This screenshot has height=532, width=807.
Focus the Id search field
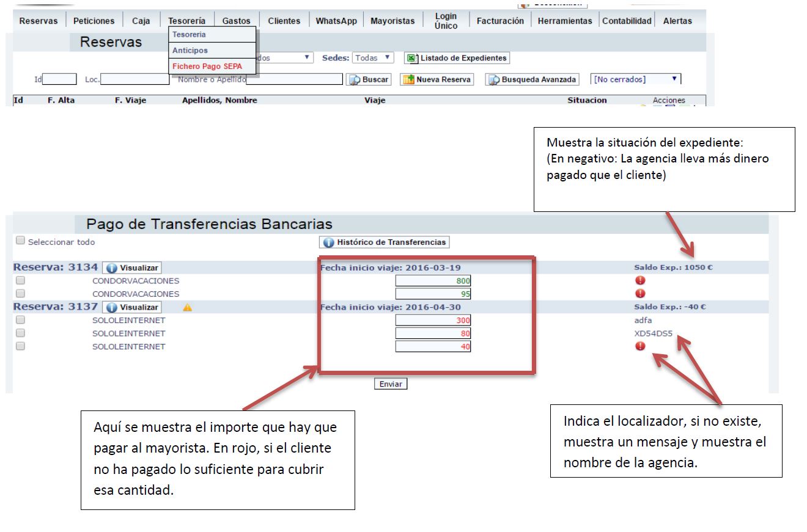[x=59, y=79]
